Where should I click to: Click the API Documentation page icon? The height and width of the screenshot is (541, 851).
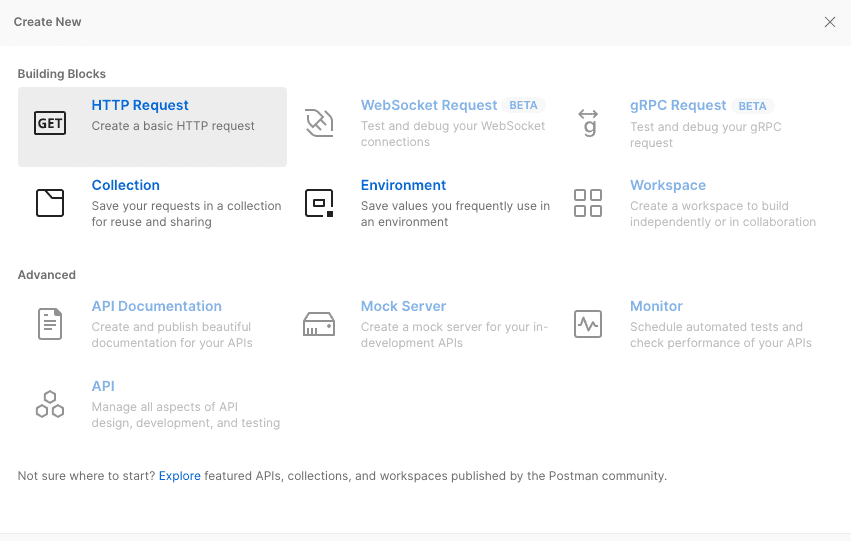(x=50, y=324)
